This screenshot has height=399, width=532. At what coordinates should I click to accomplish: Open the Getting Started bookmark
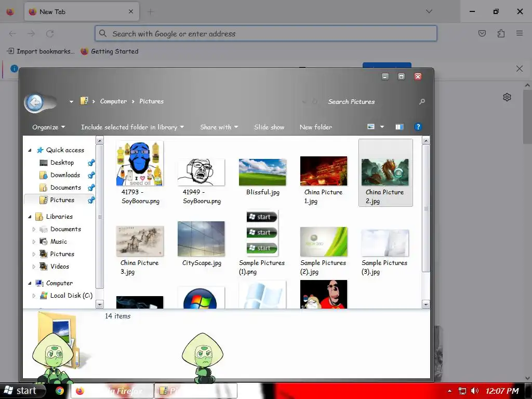110,51
